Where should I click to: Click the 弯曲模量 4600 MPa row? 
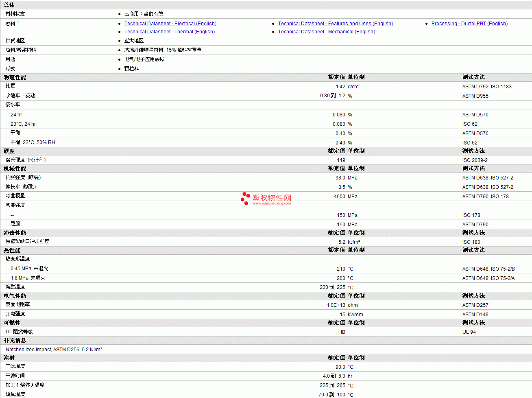click(x=266, y=196)
